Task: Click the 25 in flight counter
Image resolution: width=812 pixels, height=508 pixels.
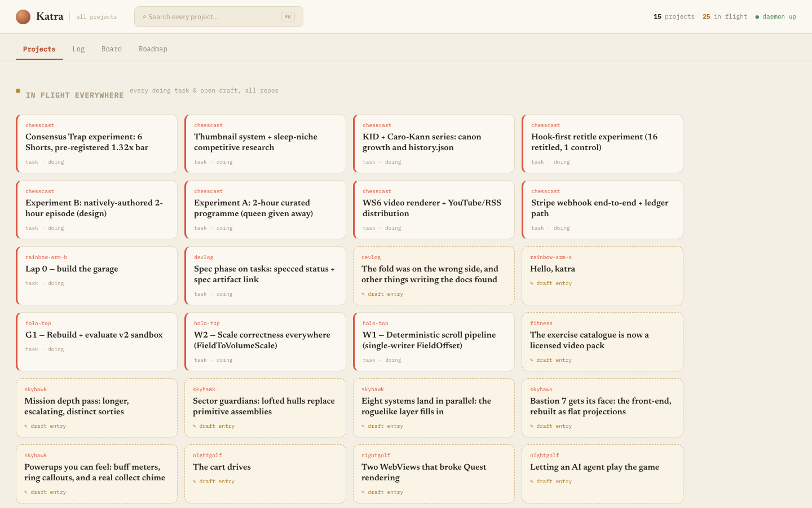Action: coord(725,17)
